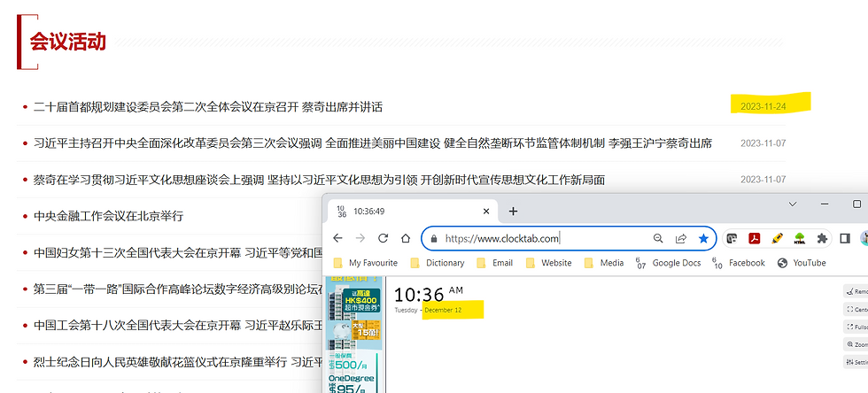Click the Tuesday - December 12 date text
The width and height of the screenshot is (868, 393).
click(x=428, y=310)
